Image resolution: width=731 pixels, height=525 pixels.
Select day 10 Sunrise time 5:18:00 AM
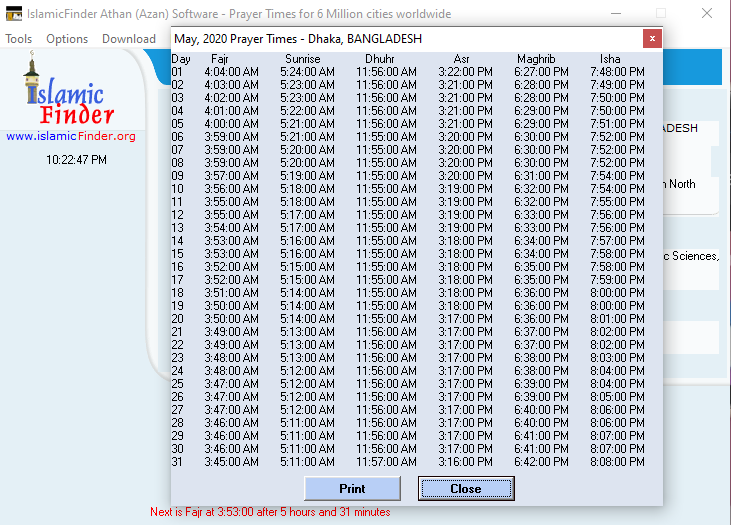pyautogui.click(x=307, y=189)
